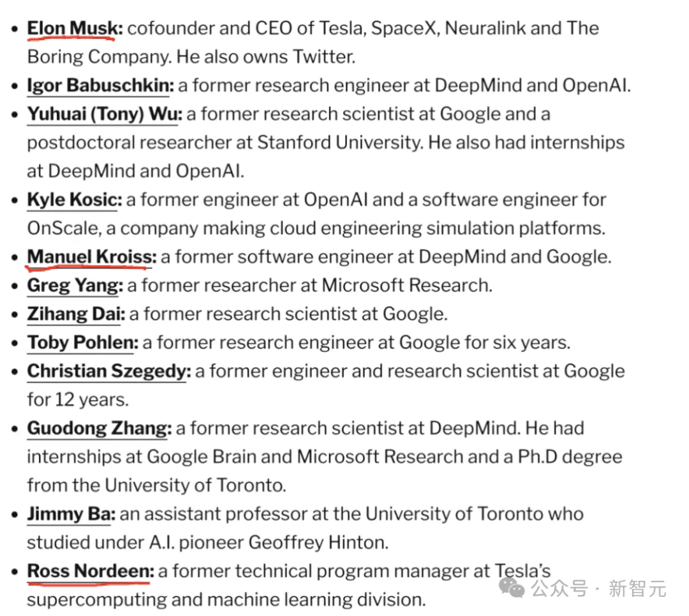Click the Ross Nordeen name link
Viewport: 689px width, 616px height.
[90, 571]
